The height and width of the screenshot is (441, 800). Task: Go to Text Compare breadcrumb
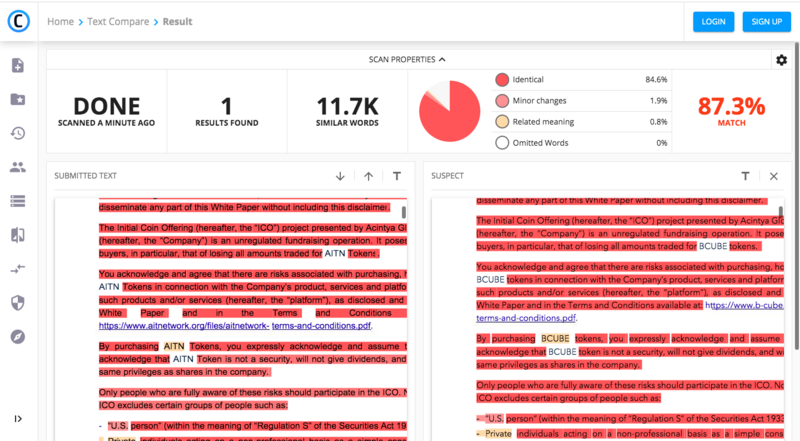pos(118,21)
